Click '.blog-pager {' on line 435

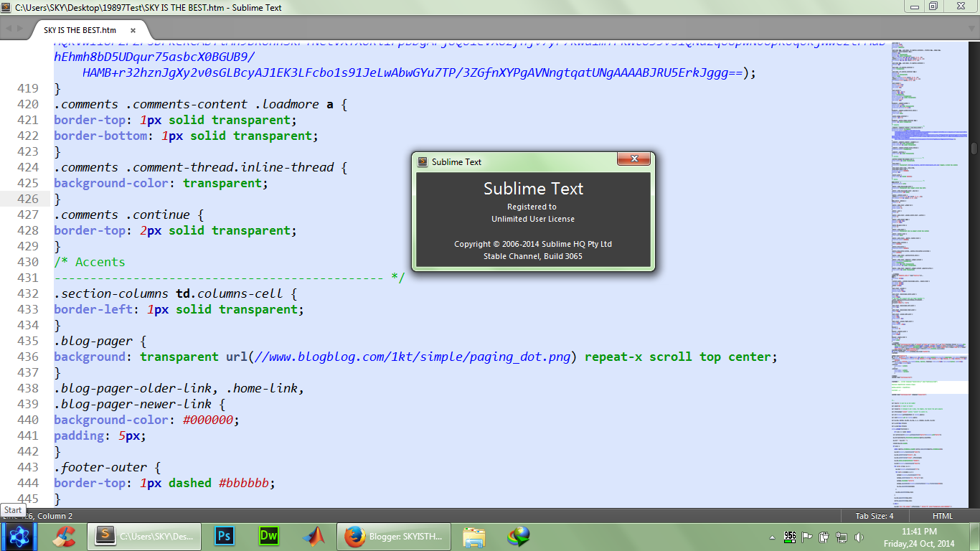pyautogui.click(x=100, y=341)
